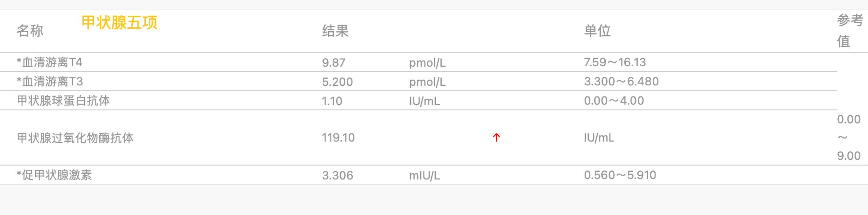Select the 甲状腺球蛋白抗体 row name
The width and height of the screenshot is (868, 215).
[x=63, y=101]
